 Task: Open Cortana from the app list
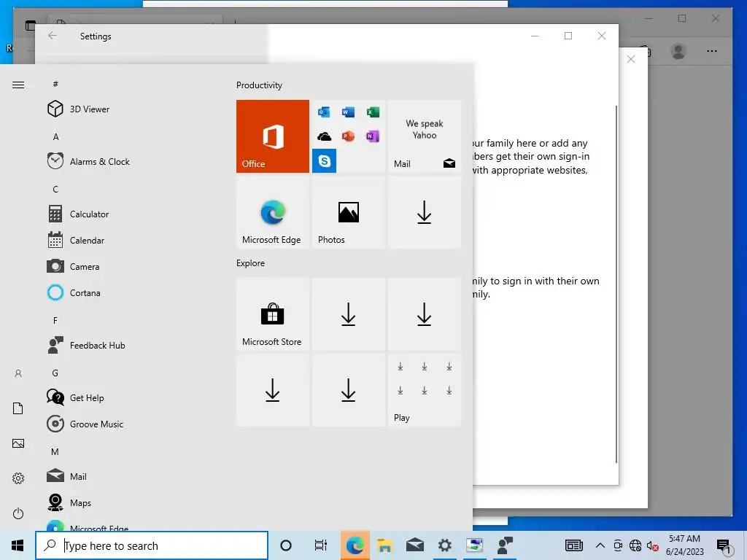[x=127, y=292]
